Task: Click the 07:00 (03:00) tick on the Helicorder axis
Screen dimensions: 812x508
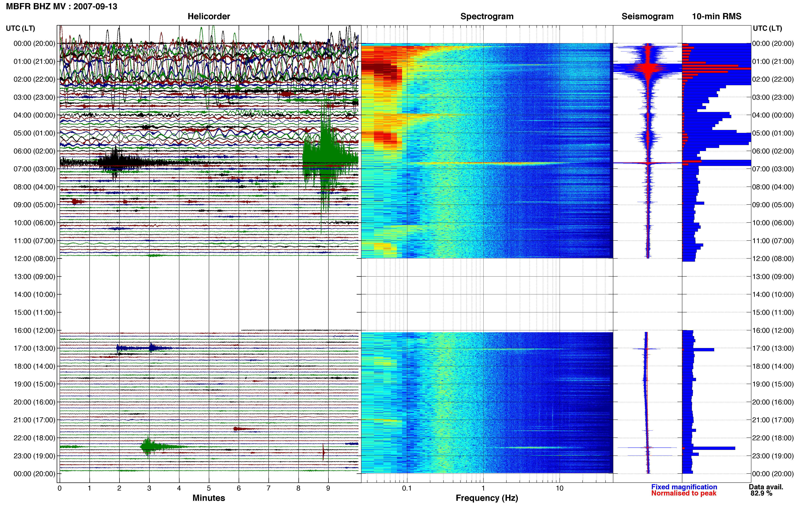Action: tap(34, 169)
